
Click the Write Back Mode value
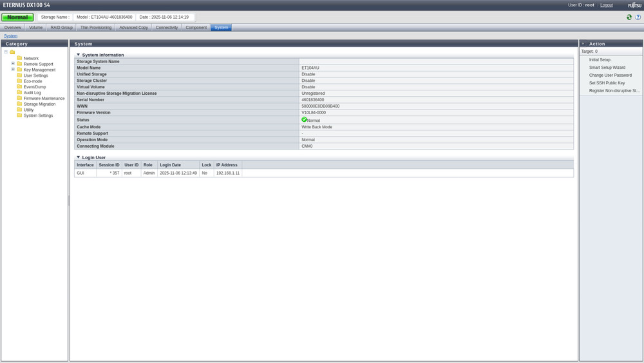pos(317,127)
